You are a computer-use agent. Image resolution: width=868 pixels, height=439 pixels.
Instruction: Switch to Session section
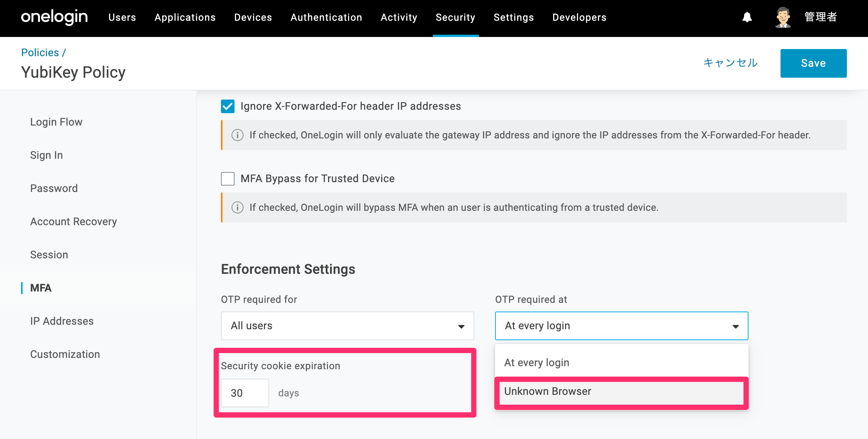pos(49,255)
